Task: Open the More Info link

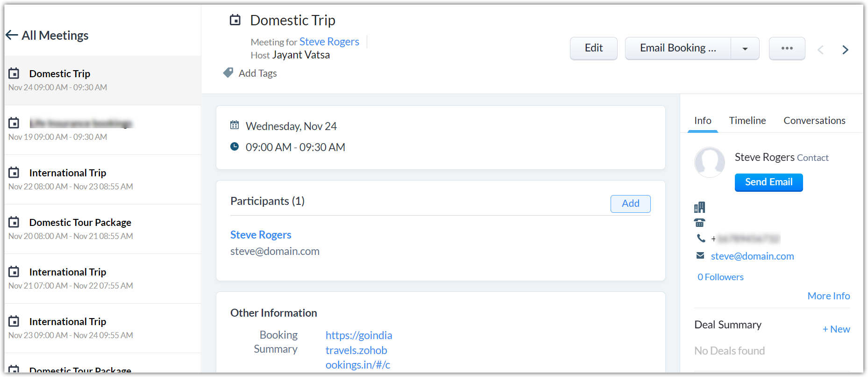Action: pos(828,296)
